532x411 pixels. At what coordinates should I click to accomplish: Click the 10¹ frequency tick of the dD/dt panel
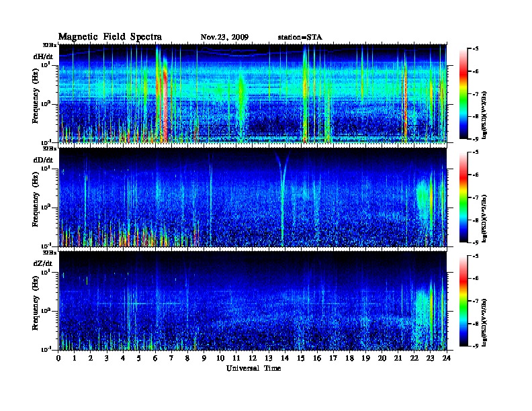point(45,168)
